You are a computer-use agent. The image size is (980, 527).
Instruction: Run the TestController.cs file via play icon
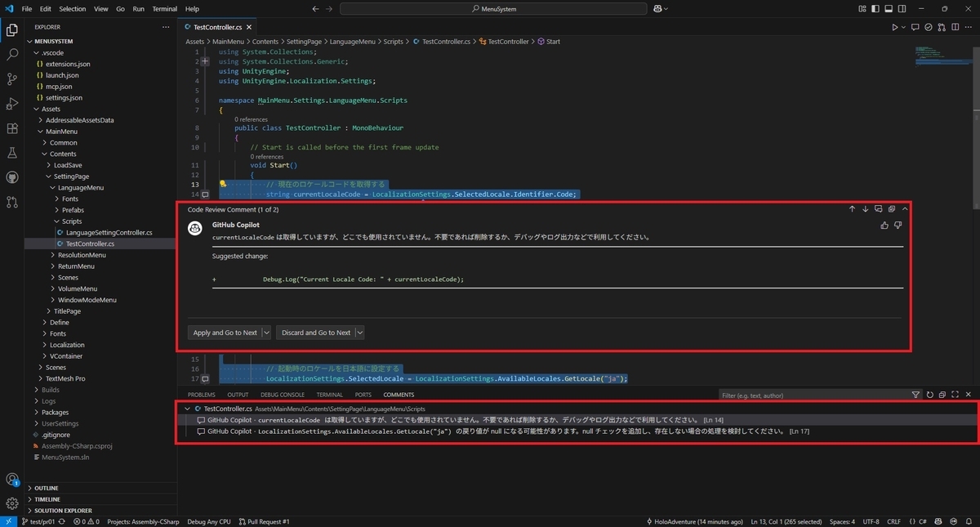pos(893,26)
